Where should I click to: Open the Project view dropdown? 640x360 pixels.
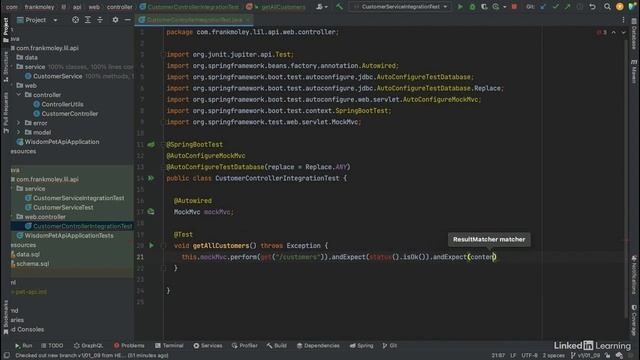56,20
